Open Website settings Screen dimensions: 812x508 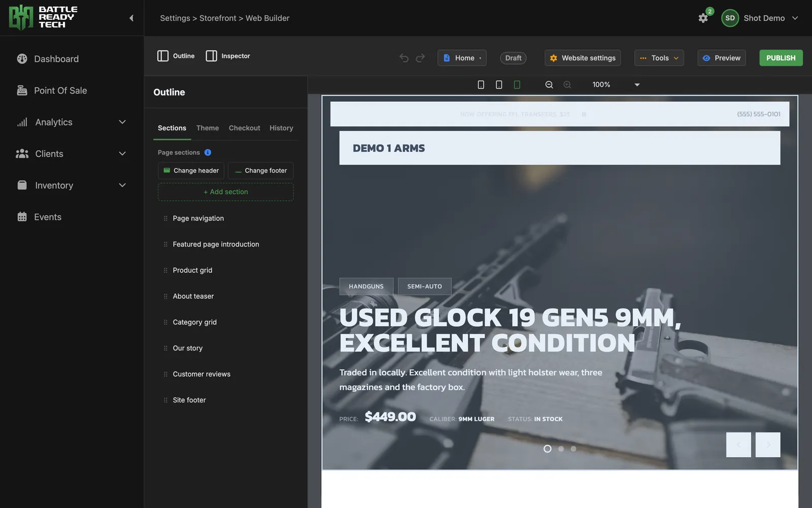584,58
